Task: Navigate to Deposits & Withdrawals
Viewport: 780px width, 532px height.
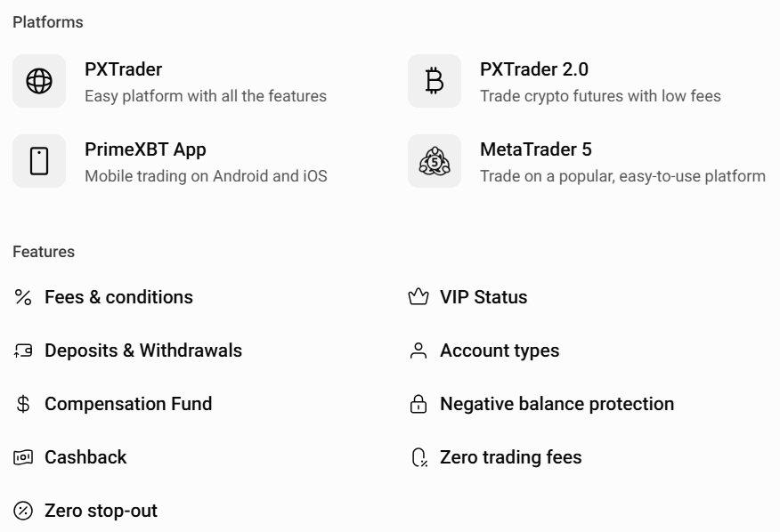Action: click(x=142, y=351)
